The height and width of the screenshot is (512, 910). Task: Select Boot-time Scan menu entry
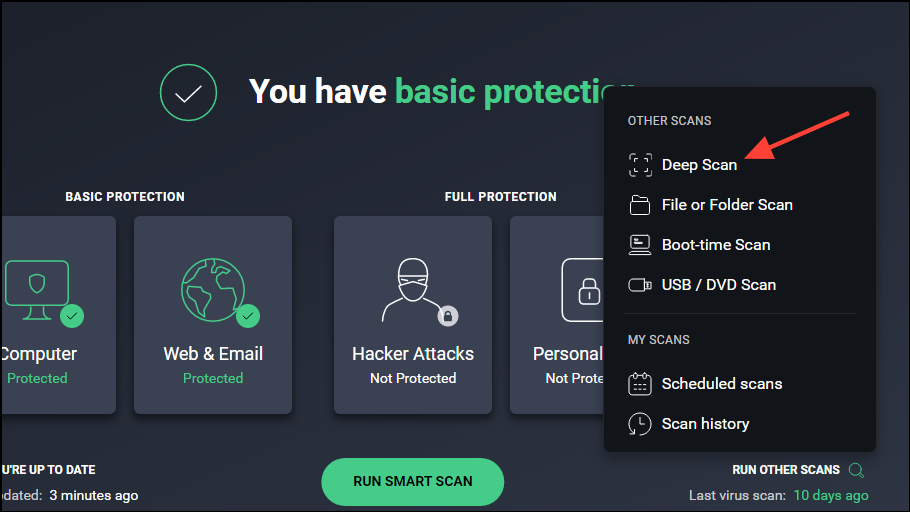click(x=716, y=245)
